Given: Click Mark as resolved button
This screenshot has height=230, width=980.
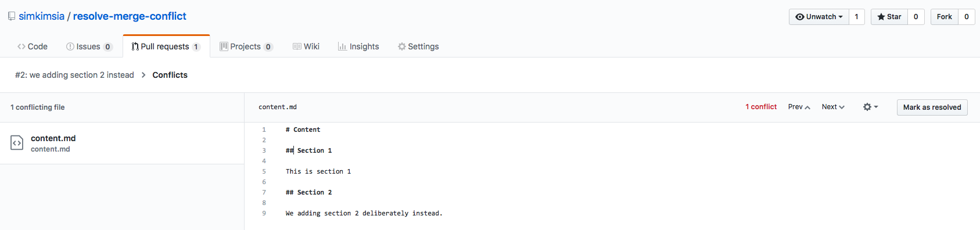Looking at the screenshot, I should coord(932,107).
